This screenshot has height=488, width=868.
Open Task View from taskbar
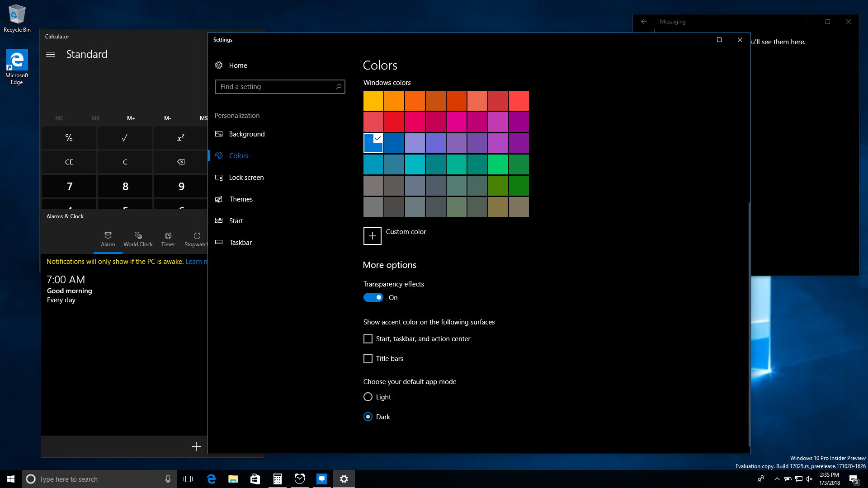[188, 479]
